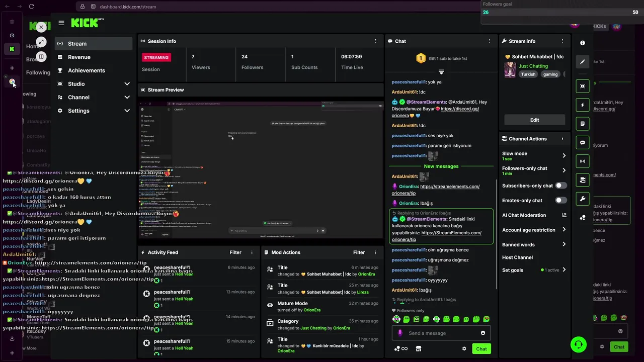Screen dimensions: 644x362
Task: Click Host Channel action
Action: click(517, 257)
